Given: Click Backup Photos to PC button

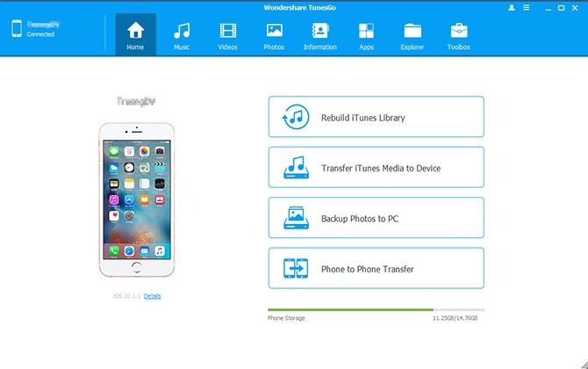Looking at the screenshot, I should tap(376, 218).
